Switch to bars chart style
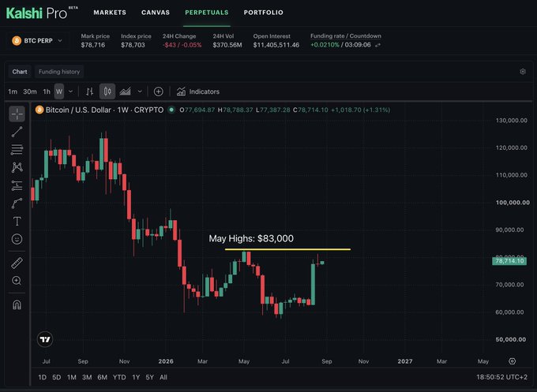This screenshot has width=537, height=392. click(x=90, y=91)
